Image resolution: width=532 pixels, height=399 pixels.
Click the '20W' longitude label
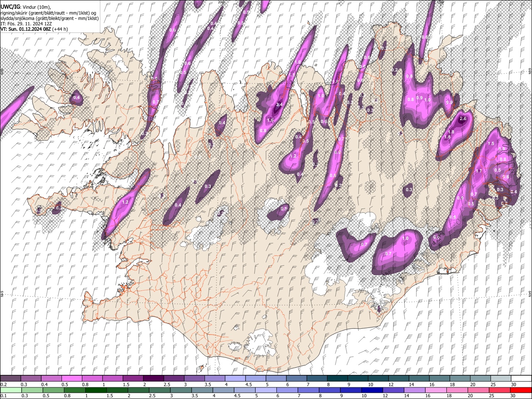click(x=221, y=2)
